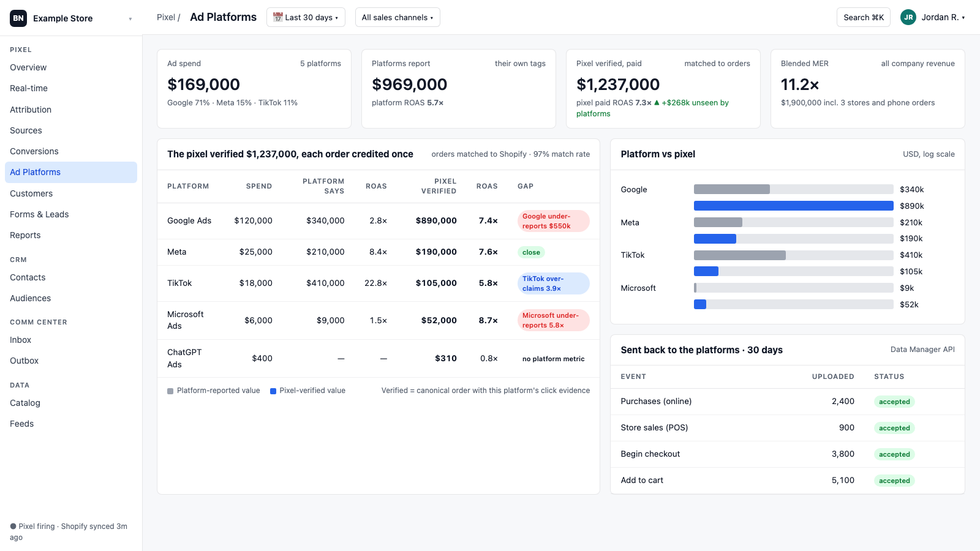Click the Google Ads row name
The image size is (980, 551).
coord(189,220)
